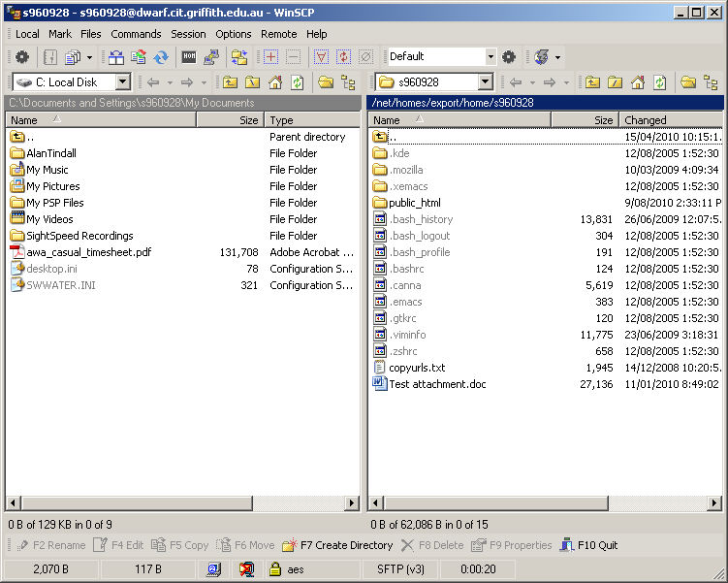The height and width of the screenshot is (583, 728).
Task: Select .bash_history remote file
Action: pos(413,219)
